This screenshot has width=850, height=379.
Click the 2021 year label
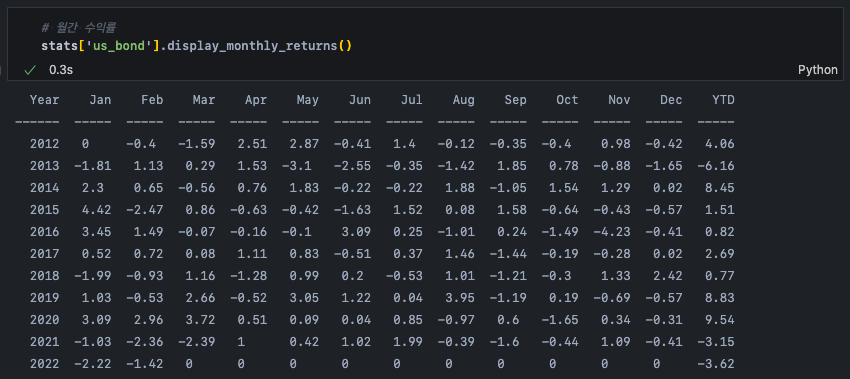pos(44,342)
